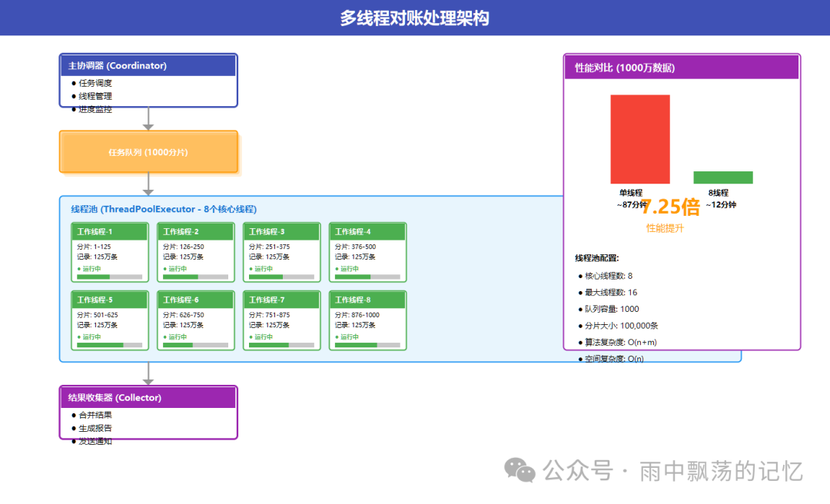
Task: Click the 任务队列 (1000分片) orange button
Action: (148, 151)
